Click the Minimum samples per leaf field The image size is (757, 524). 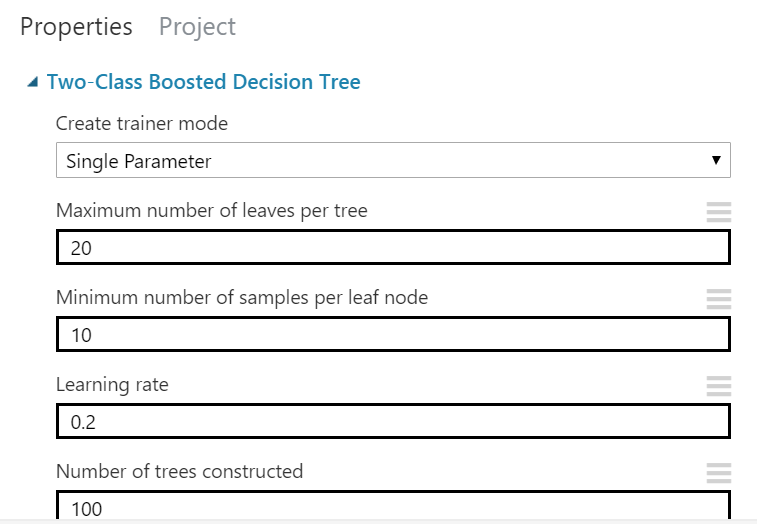tap(392, 335)
